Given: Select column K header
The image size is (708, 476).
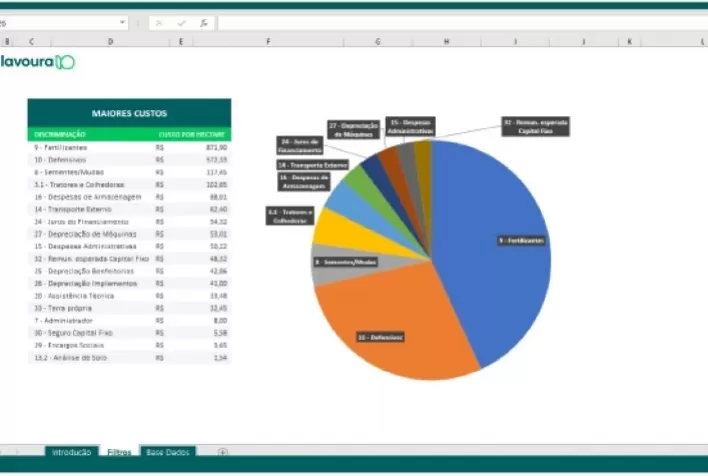Looking at the screenshot, I should coord(629,42).
